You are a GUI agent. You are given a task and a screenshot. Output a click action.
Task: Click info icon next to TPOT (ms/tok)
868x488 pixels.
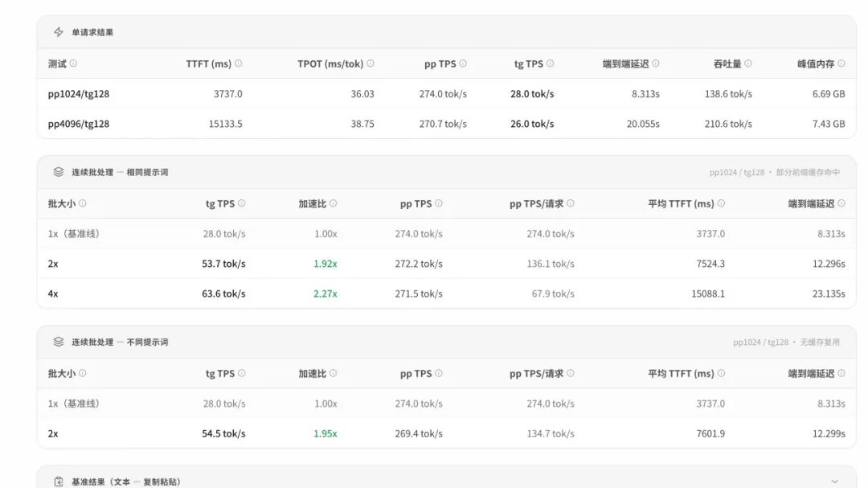coord(371,64)
